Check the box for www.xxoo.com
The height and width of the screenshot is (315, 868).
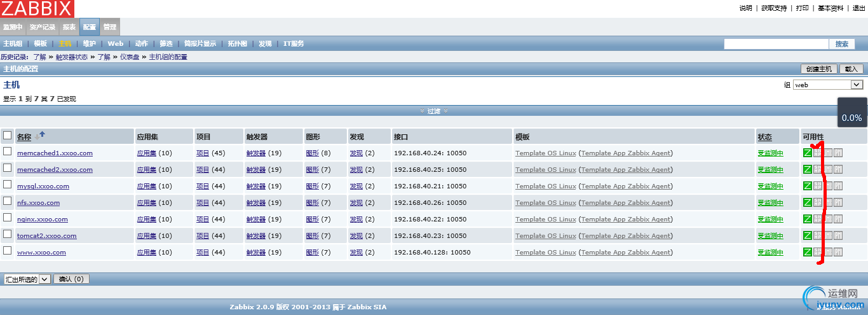pyautogui.click(x=8, y=251)
